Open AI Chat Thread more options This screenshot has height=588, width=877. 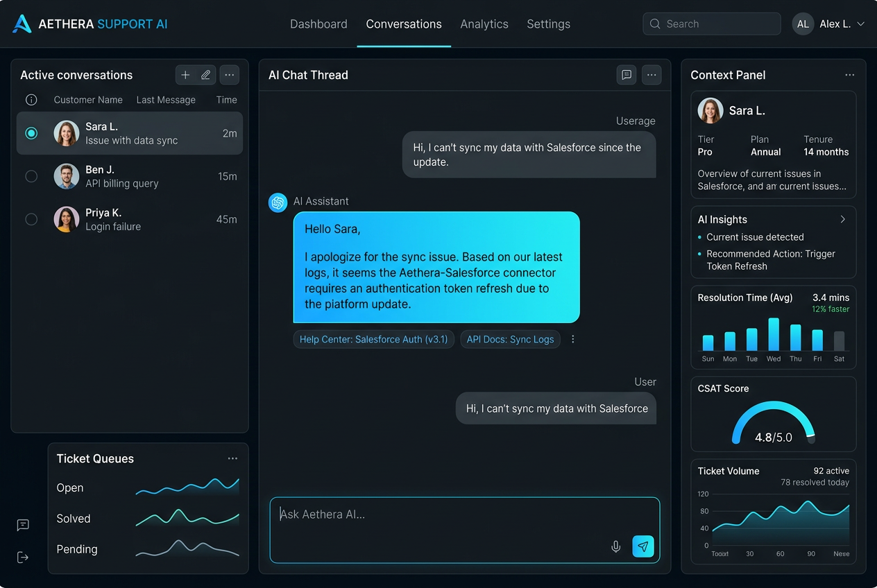click(x=652, y=75)
